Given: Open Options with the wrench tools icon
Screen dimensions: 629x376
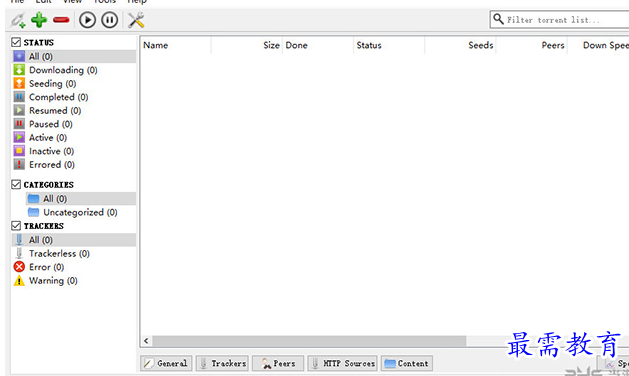Looking at the screenshot, I should [136, 20].
